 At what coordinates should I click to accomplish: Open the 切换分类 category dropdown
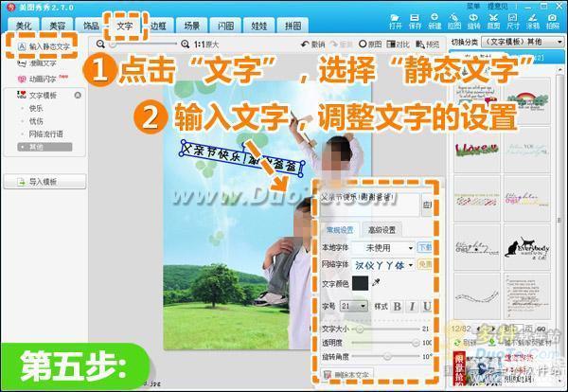point(524,42)
